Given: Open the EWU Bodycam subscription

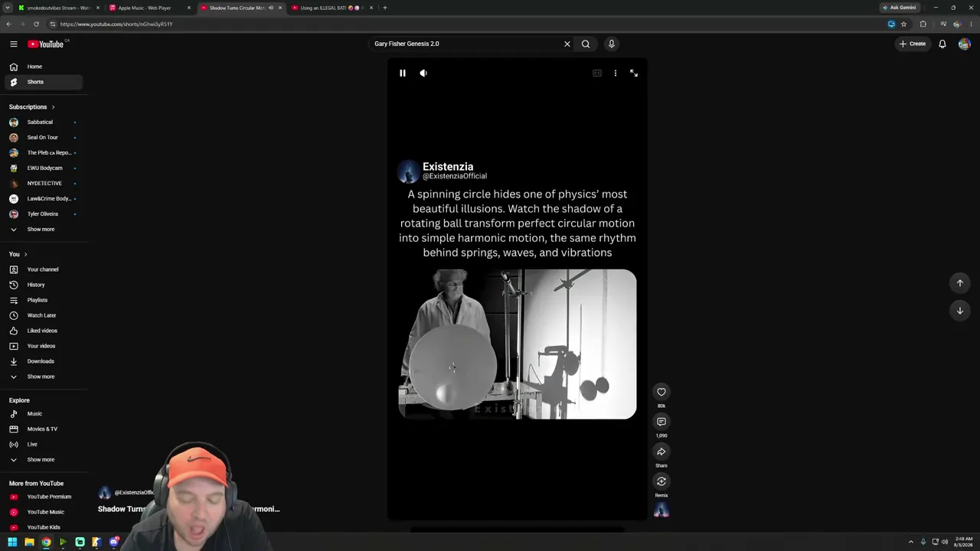Looking at the screenshot, I should [42, 168].
